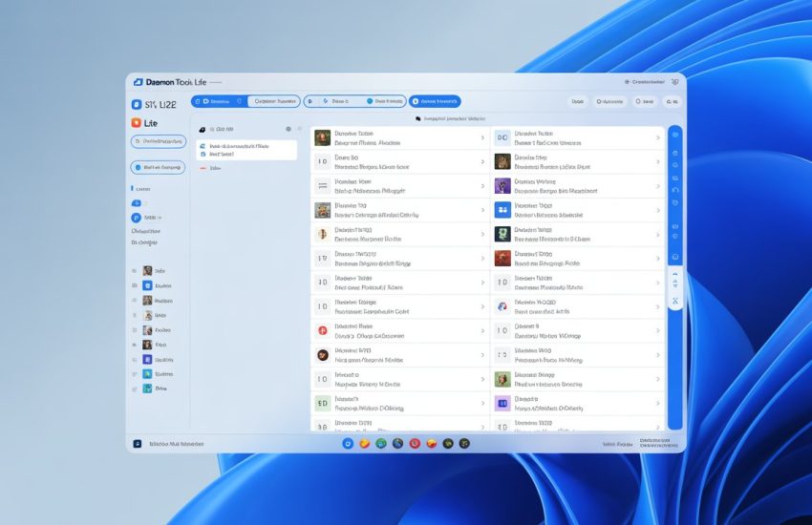Click the outlined pill button directly below Lite
The width and height of the screenshot is (812, 525).
tap(158, 141)
